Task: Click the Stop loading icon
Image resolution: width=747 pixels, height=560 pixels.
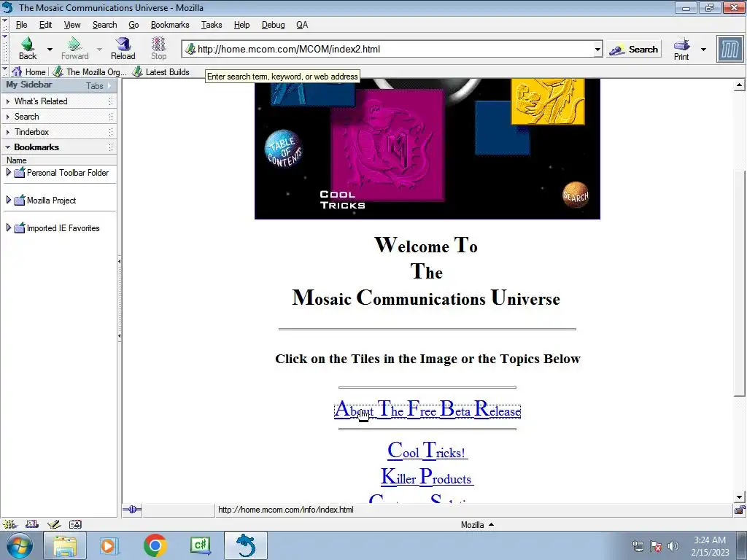Action: pyautogui.click(x=158, y=44)
